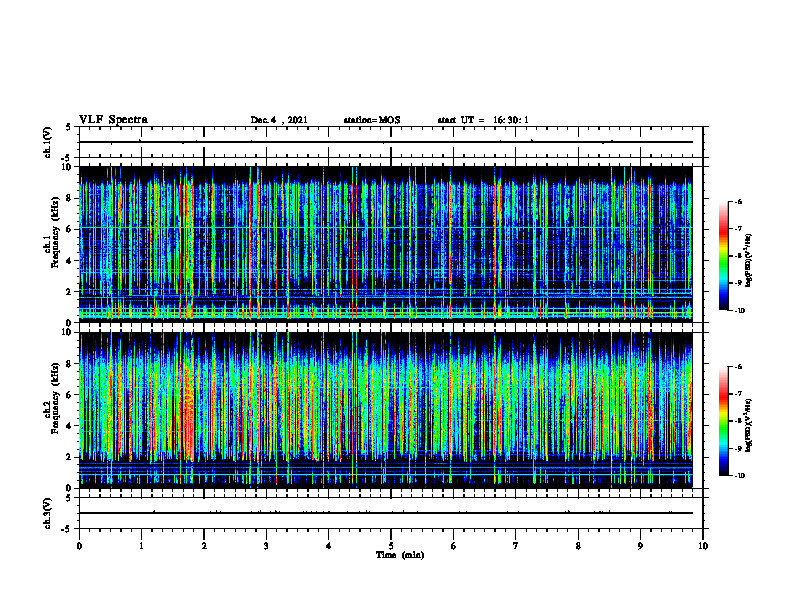Viewport: 792px width, 612px height.
Task: Click the "station=MOS" header label
Action: coord(372,120)
